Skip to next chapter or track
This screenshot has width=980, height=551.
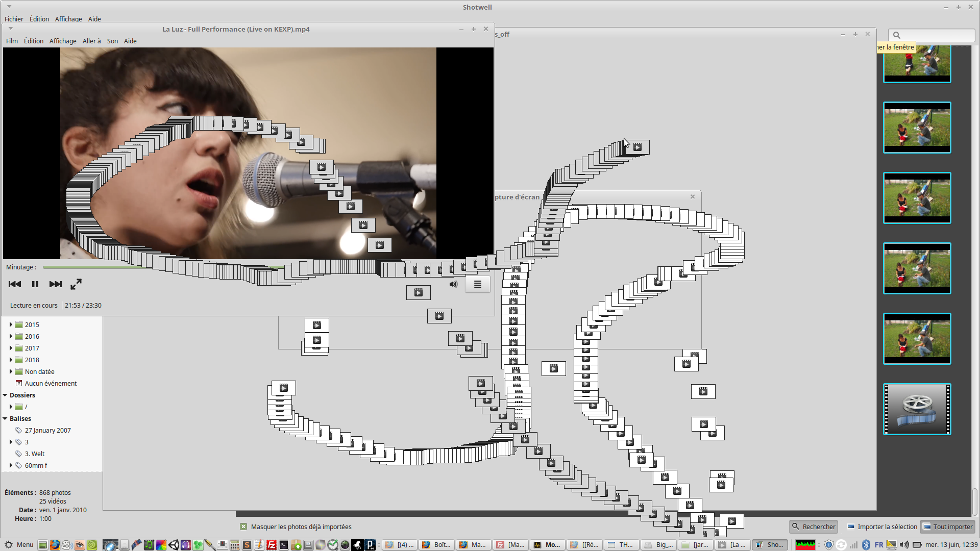(55, 284)
